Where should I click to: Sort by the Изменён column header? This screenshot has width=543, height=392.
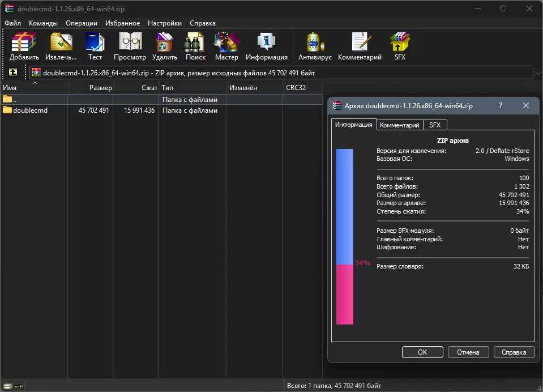[255, 88]
